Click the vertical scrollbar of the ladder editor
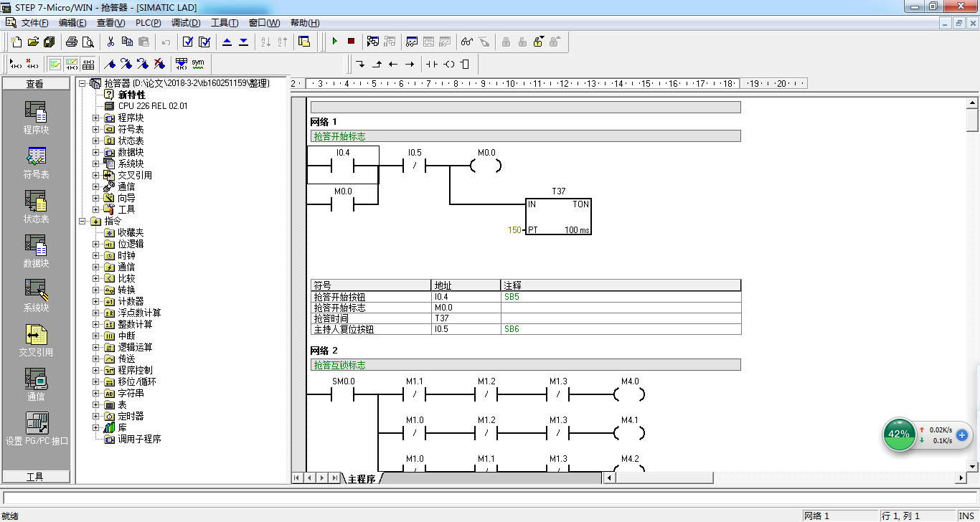Viewport: 980px width, 522px height. tap(973, 287)
